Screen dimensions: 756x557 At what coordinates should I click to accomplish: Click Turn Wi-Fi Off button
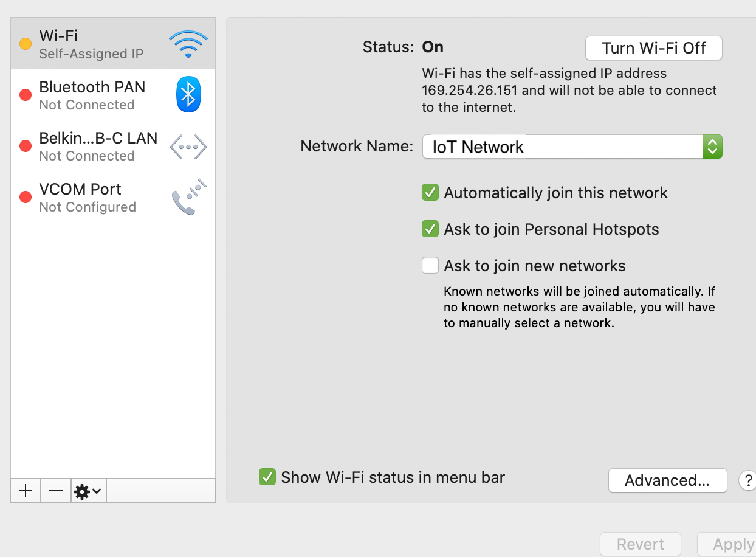pos(653,49)
